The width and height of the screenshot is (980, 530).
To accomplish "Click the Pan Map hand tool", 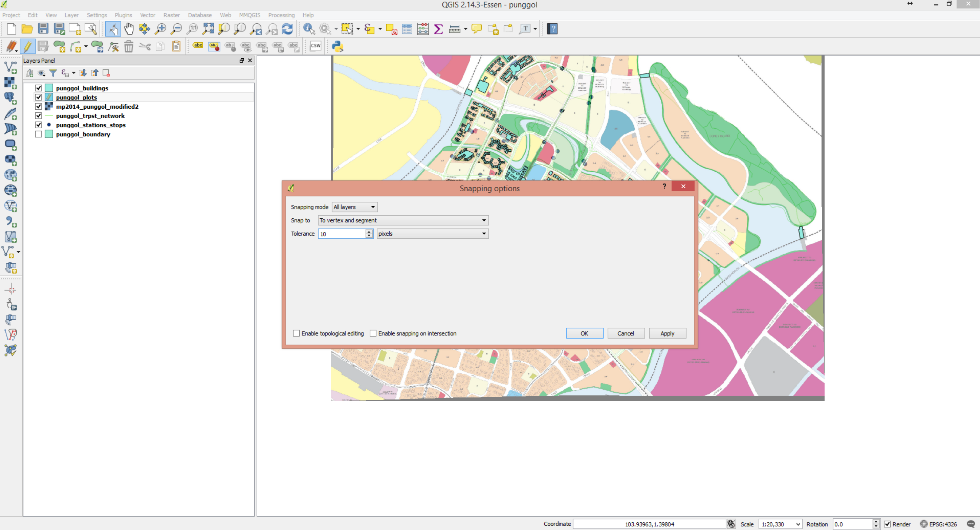I will tap(129, 29).
